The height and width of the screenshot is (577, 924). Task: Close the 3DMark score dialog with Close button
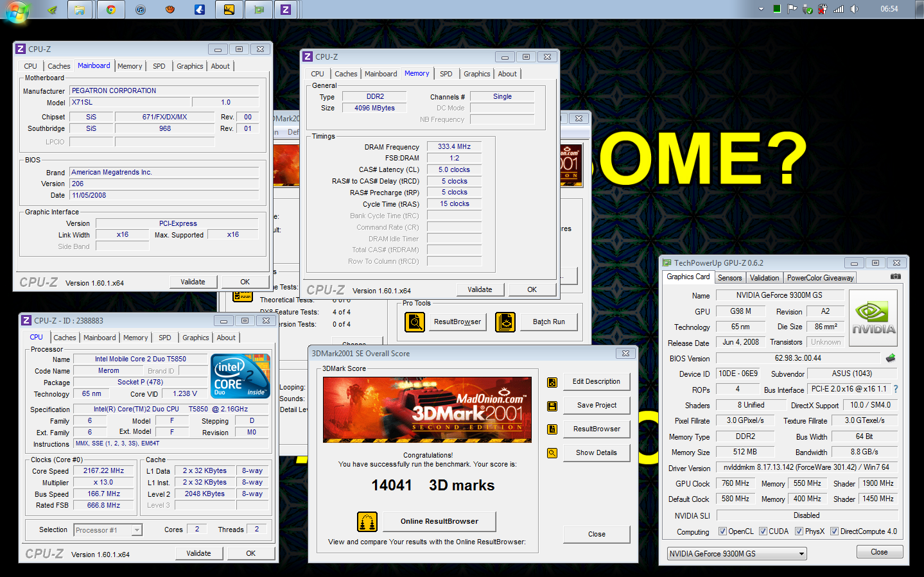click(597, 534)
